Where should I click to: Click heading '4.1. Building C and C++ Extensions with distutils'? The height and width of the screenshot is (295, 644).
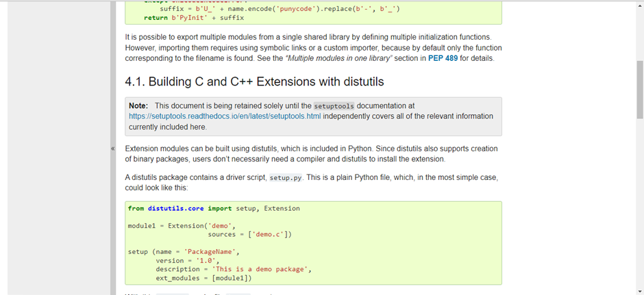coord(254,81)
